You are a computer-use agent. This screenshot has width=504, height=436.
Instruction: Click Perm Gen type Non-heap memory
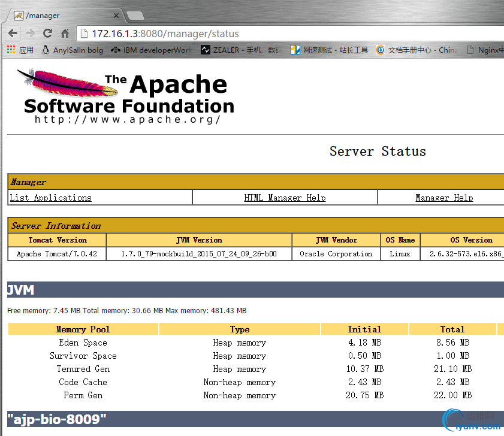(240, 395)
